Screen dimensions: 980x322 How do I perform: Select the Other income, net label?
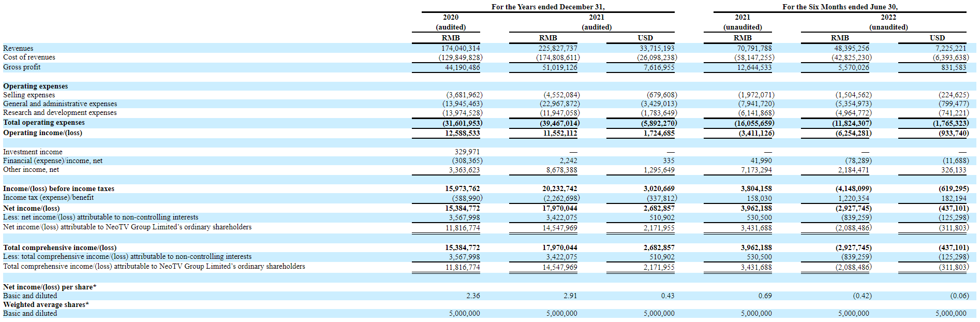tap(31, 169)
